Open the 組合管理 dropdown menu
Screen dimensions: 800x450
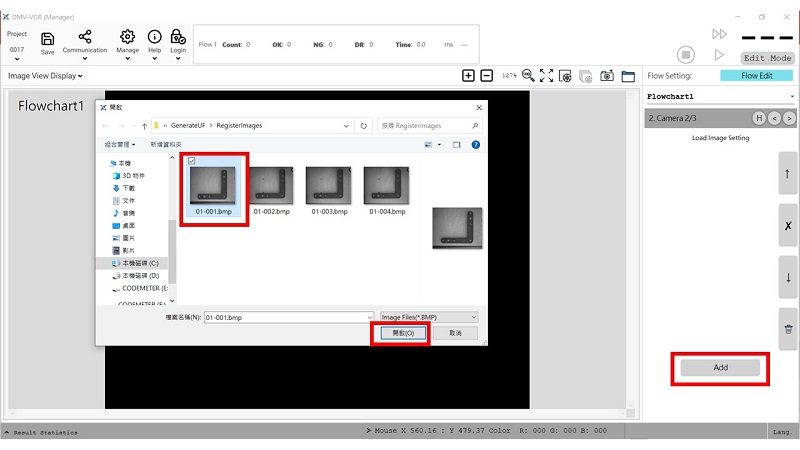[x=120, y=144]
